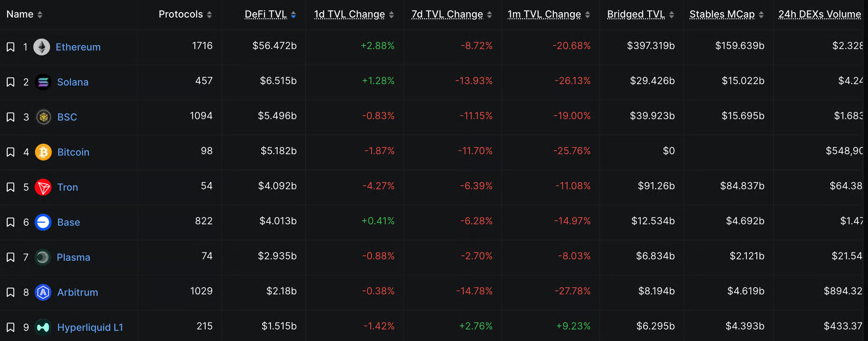Sort by 7d TVL Change arrows
The image size is (868, 341).
pos(490,15)
